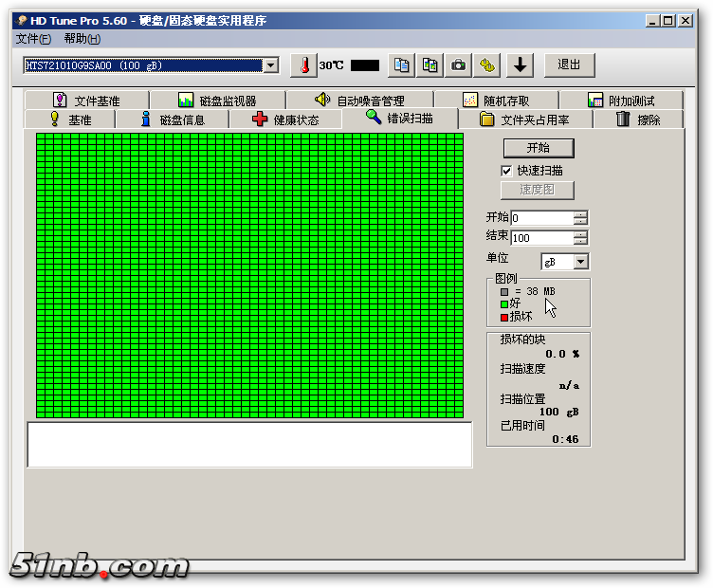The height and width of the screenshot is (588, 713).
Task: Close the HD Tune Pro window
Action: [686, 21]
